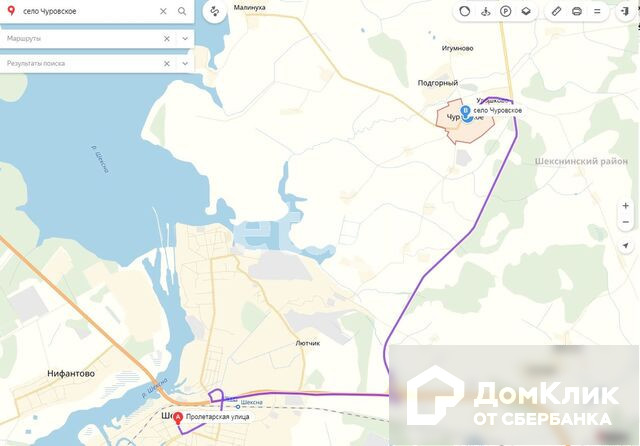Show parking layer with P icon
Viewport: 640px width, 446px height.
pyautogui.click(x=506, y=11)
